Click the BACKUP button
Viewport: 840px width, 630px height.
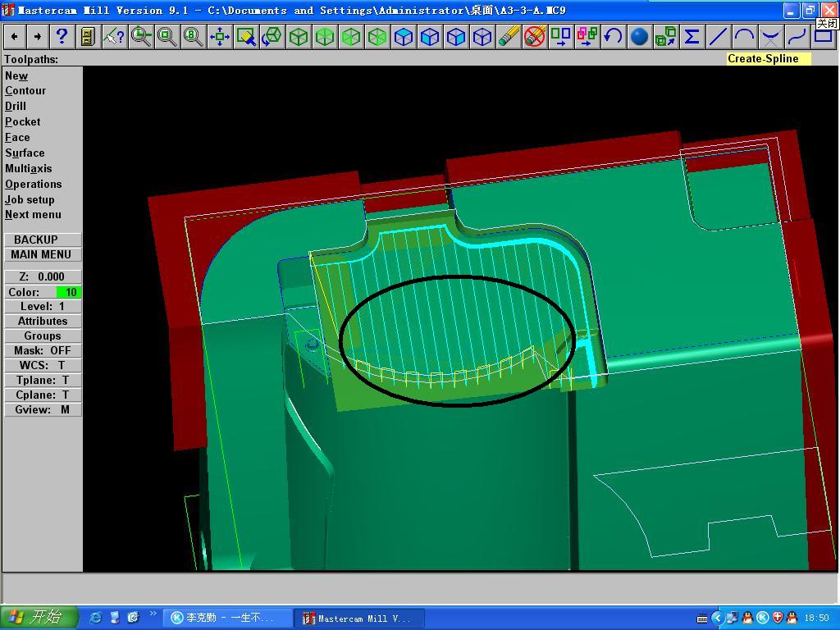43,240
